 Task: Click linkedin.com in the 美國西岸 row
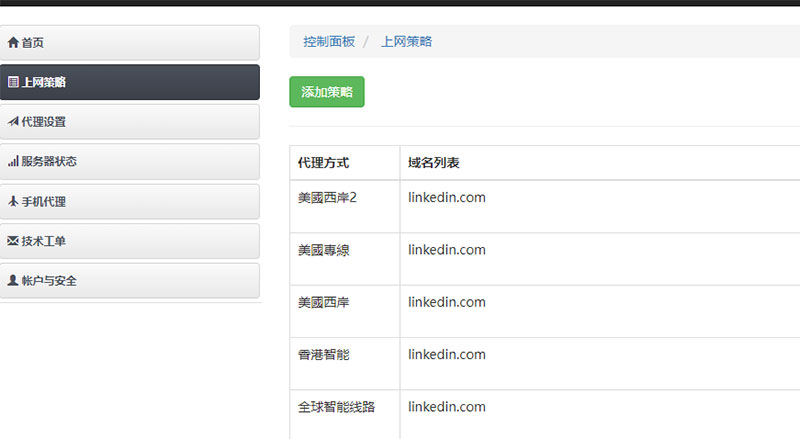447,302
